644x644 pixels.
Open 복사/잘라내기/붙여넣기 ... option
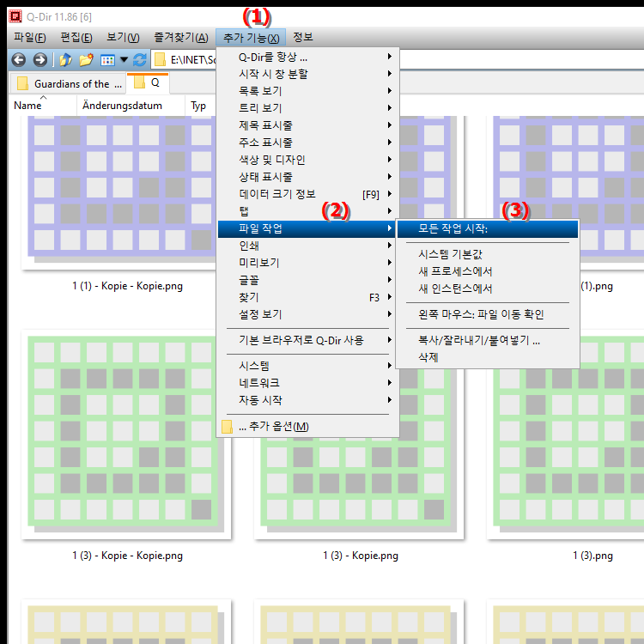[488, 340]
